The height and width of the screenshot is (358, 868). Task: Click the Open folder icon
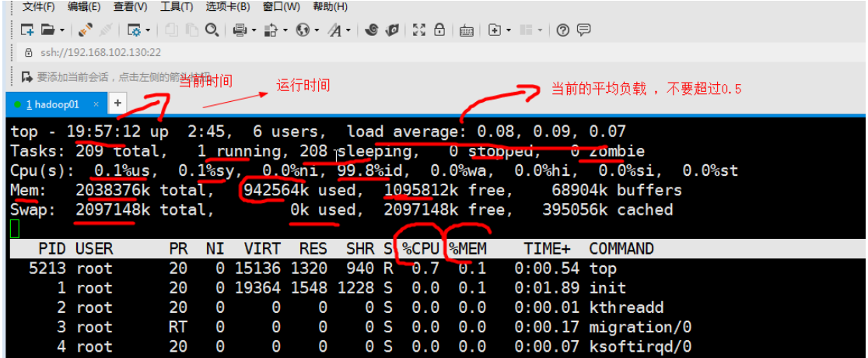(x=49, y=30)
